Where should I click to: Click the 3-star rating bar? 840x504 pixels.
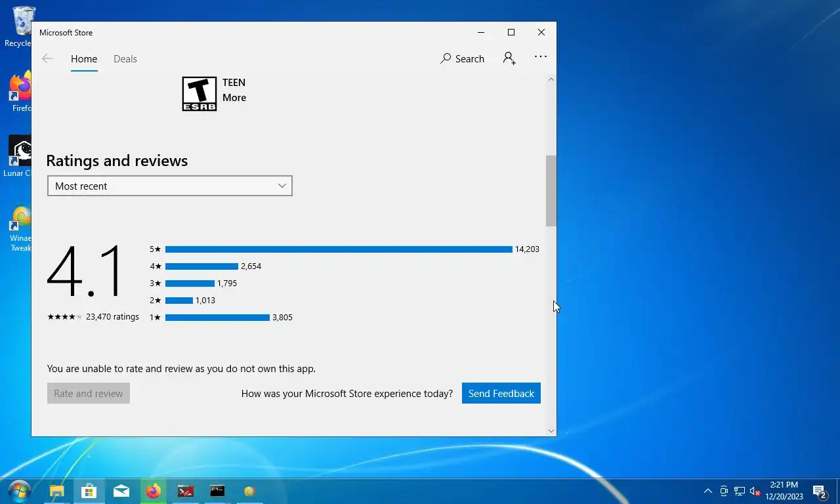(190, 283)
